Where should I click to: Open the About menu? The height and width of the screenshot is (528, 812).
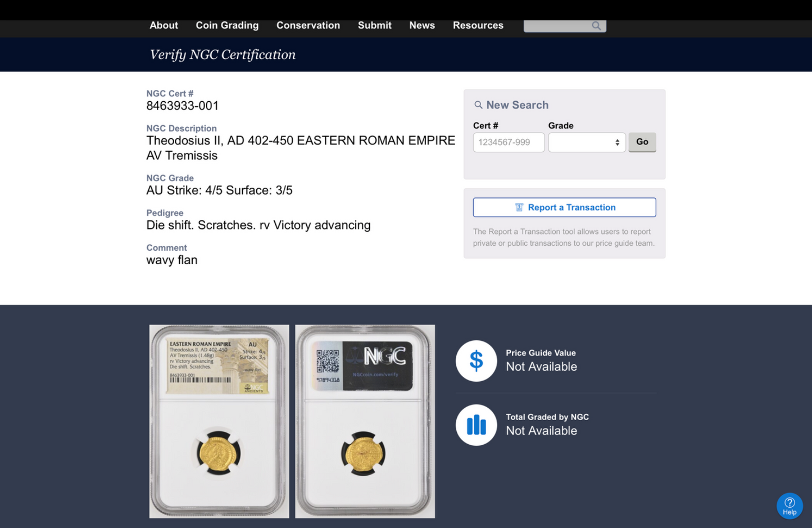point(164,25)
